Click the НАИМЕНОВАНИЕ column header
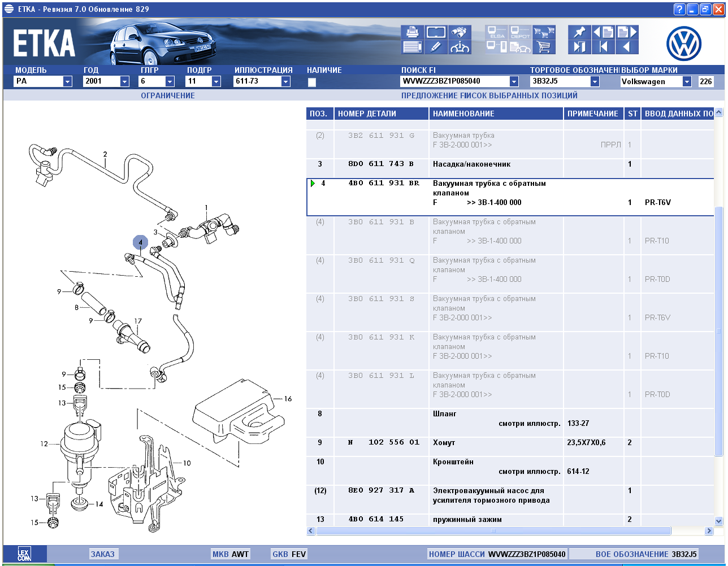This screenshot has height=566, width=728. click(496, 114)
